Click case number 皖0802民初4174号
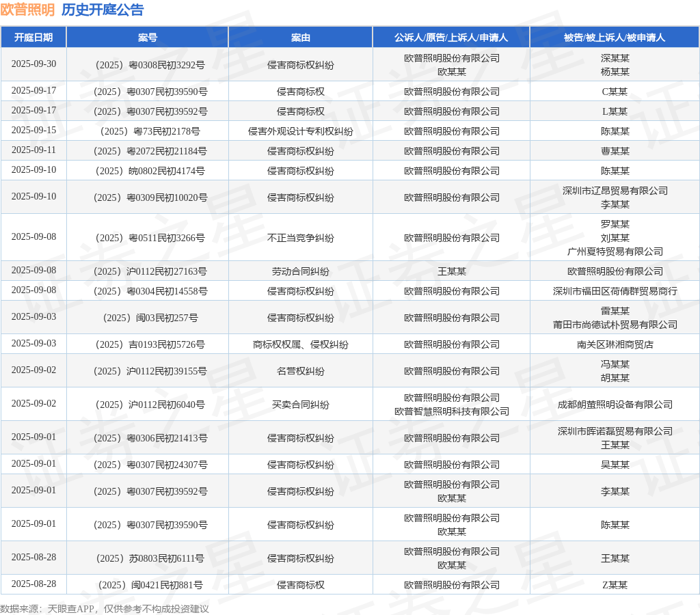The image size is (700, 615). (x=150, y=171)
